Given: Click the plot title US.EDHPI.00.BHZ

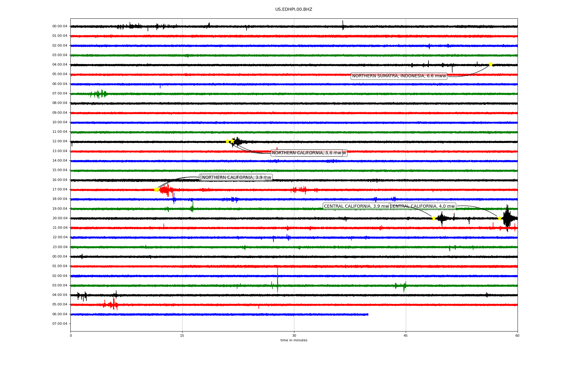Looking at the screenshot, I should (293, 10).
